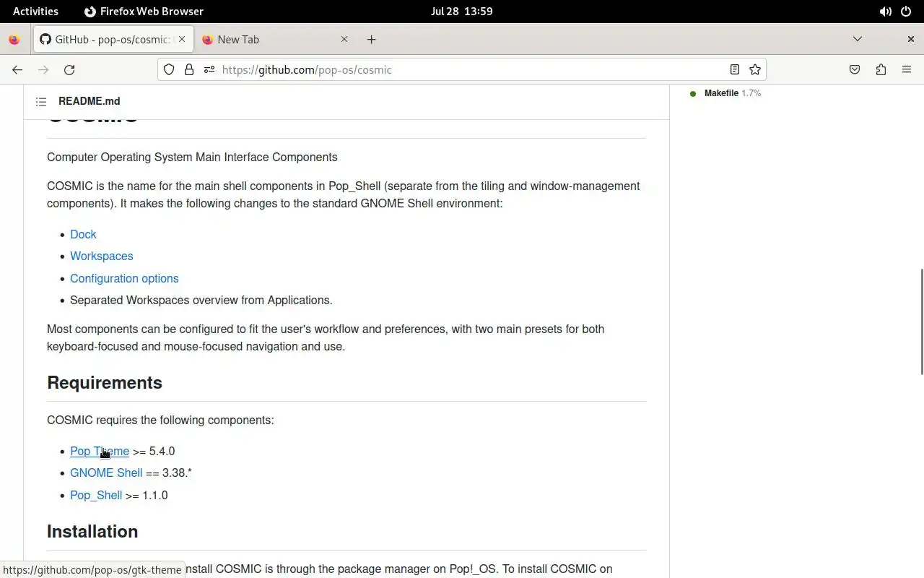924x578 pixels.
Task: Open the Workspaces link
Action: point(101,256)
